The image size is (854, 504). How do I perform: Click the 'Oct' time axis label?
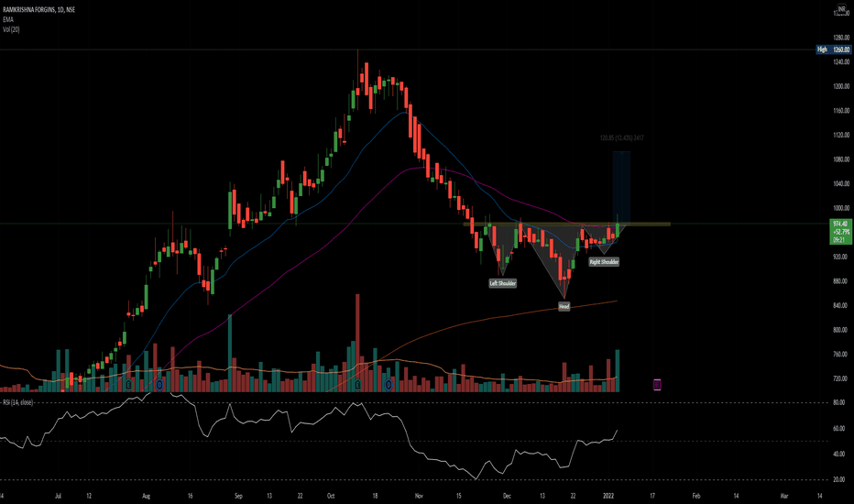click(331, 497)
